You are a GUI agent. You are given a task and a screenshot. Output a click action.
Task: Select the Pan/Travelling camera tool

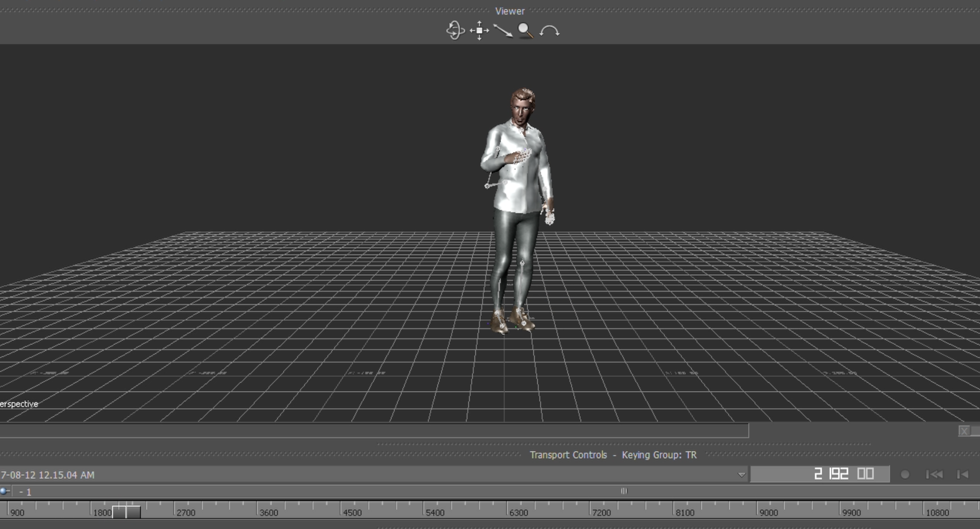click(479, 31)
